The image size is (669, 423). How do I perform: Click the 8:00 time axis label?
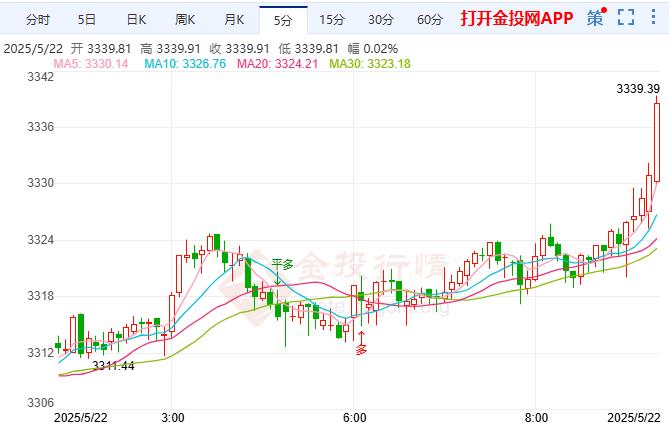pyautogui.click(x=536, y=417)
